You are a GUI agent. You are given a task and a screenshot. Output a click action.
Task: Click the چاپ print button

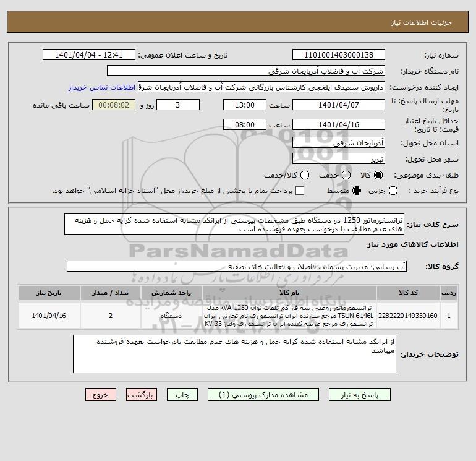click(182, 395)
